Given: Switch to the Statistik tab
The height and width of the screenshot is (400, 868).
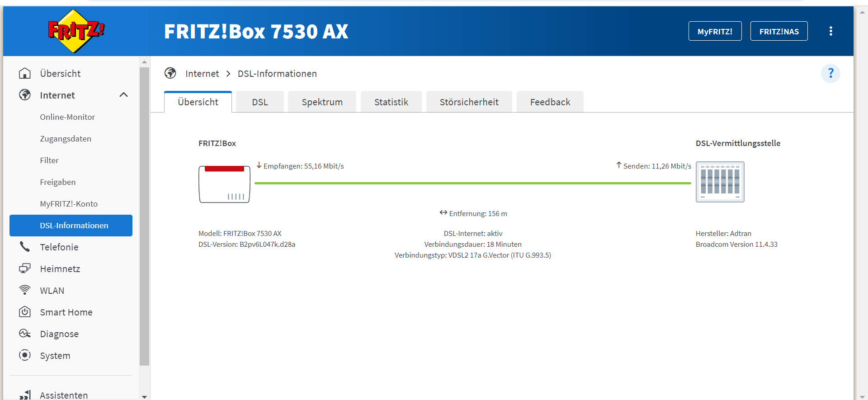Looking at the screenshot, I should click(391, 102).
